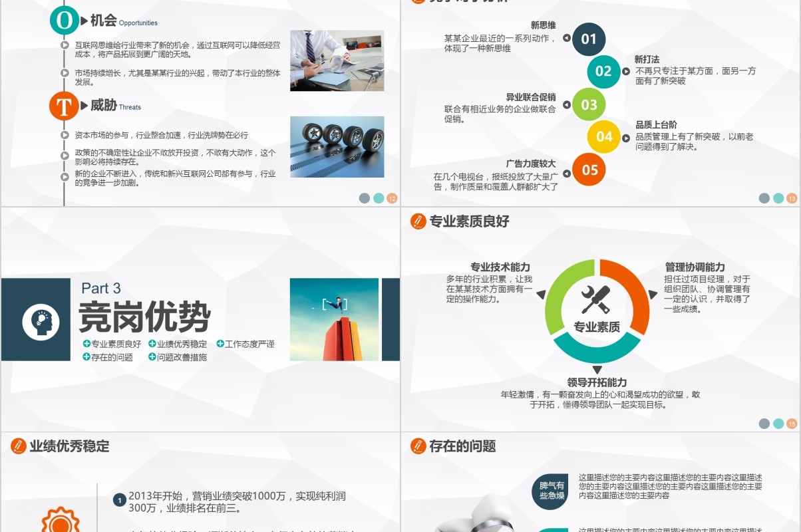Click the bullet icon beside 互联网思维 paragraph
The height and width of the screenshot is (532, 801).
tap(65, 45)
